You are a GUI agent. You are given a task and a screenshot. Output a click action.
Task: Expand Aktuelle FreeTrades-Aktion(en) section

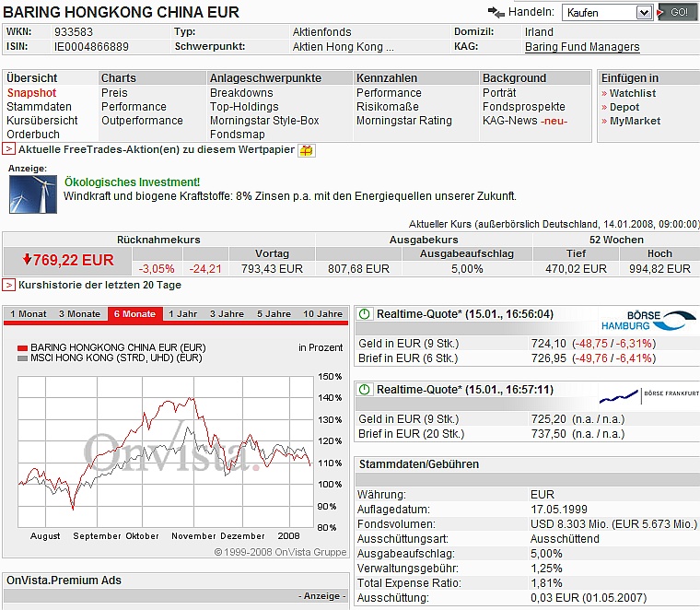point(8,148)
